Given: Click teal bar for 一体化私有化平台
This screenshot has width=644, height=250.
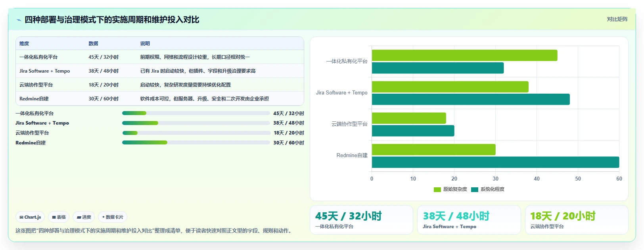Looking at the screenshot, I should [x=438, y=68].
